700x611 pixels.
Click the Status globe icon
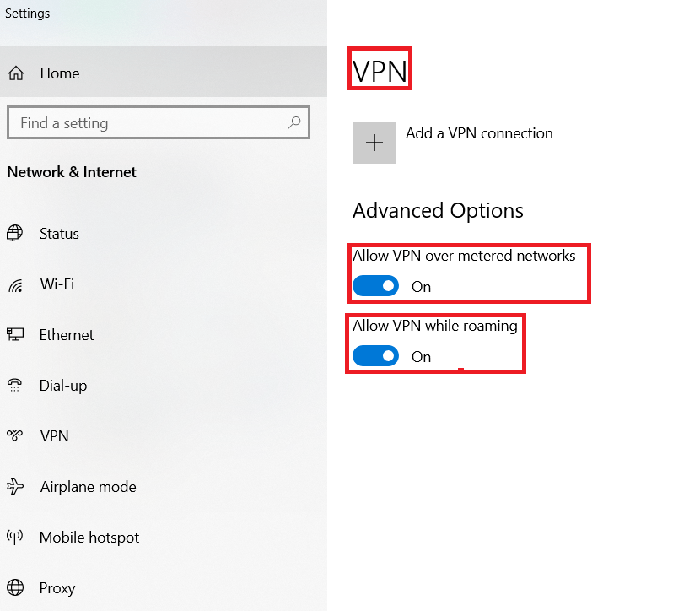point(15,234)
